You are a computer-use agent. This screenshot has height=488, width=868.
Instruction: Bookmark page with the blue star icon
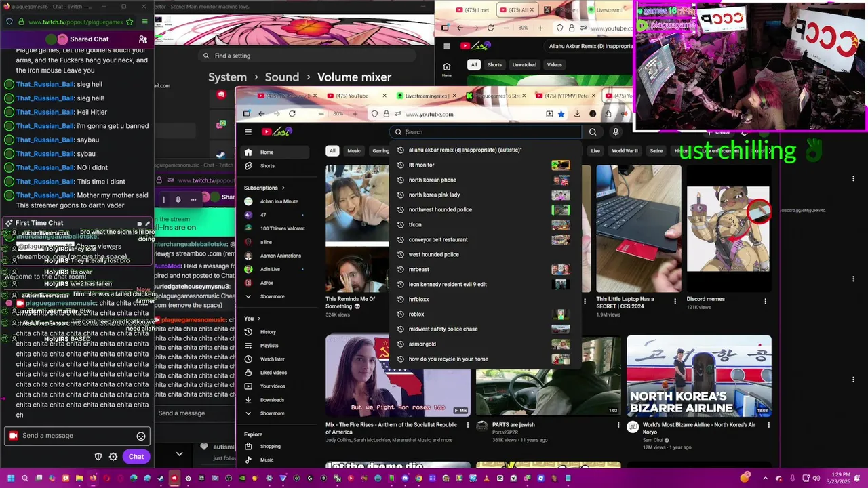(561, 114)
